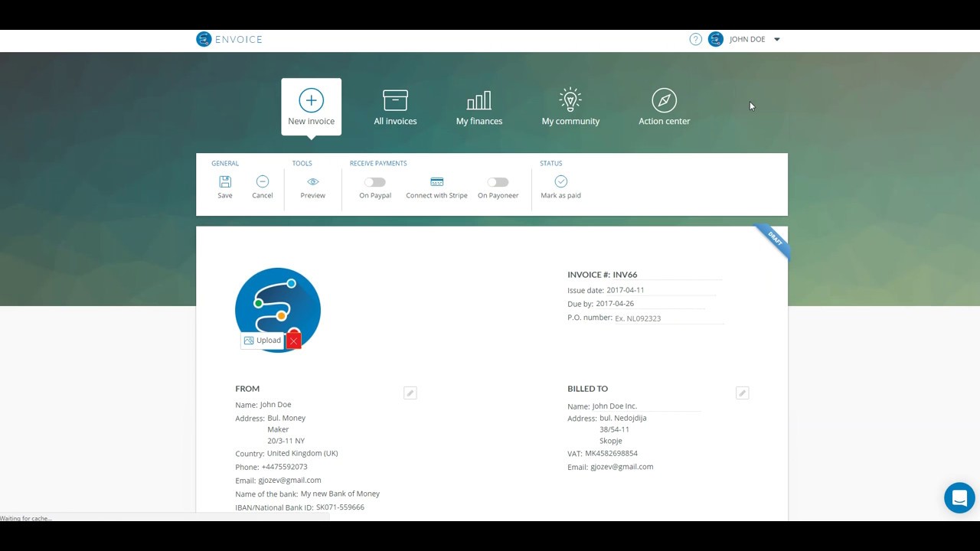Click the phone number +4475592073
The height and width of the screenshot is (551, 980).
[284, 467]
